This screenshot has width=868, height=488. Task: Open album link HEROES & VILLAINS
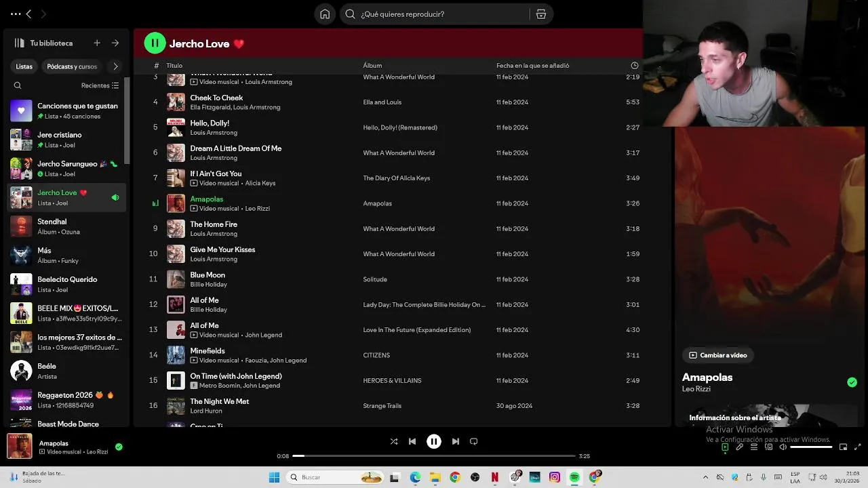[392, 380]
